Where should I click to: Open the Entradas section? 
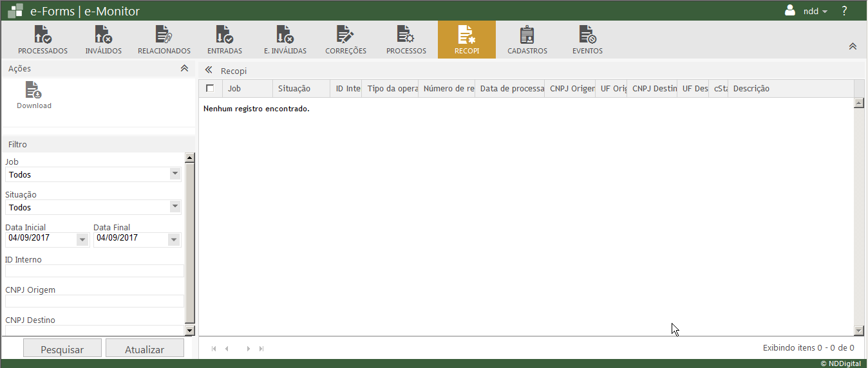click(x=225, y=40)
